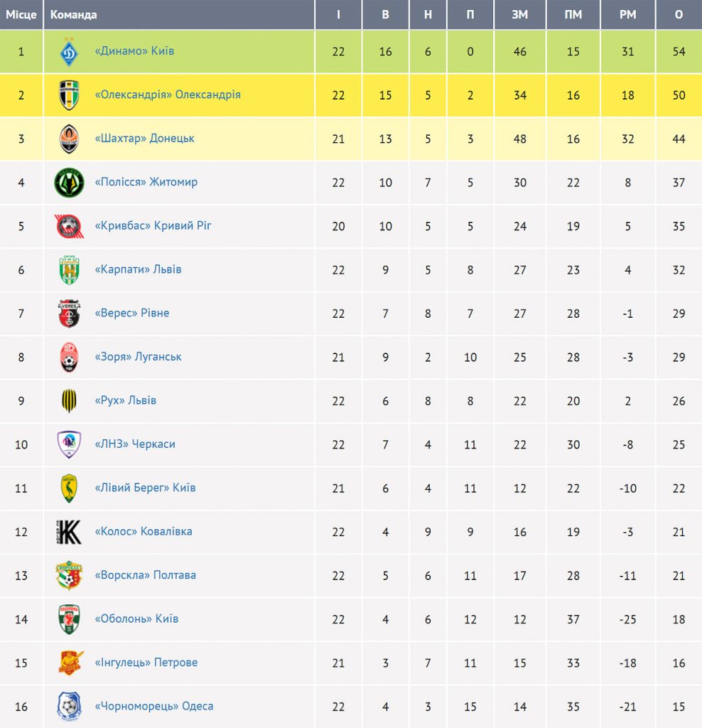Click the РМ goal difference column header
Viewport: 702px width, 728px height.
point(628,14)
